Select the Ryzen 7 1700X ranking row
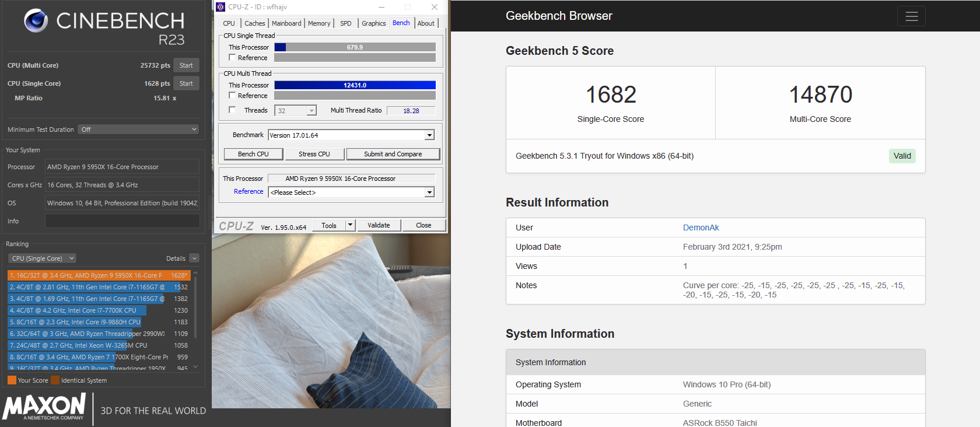This screenshot has width=980, height=427. [99, 357]
